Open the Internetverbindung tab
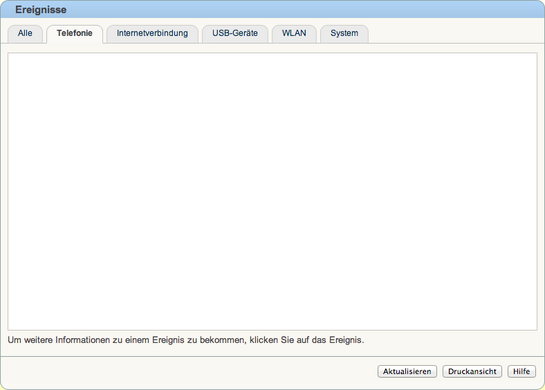Image resolution: width=545 pixels, height=390 pixels. coord(152,34)
